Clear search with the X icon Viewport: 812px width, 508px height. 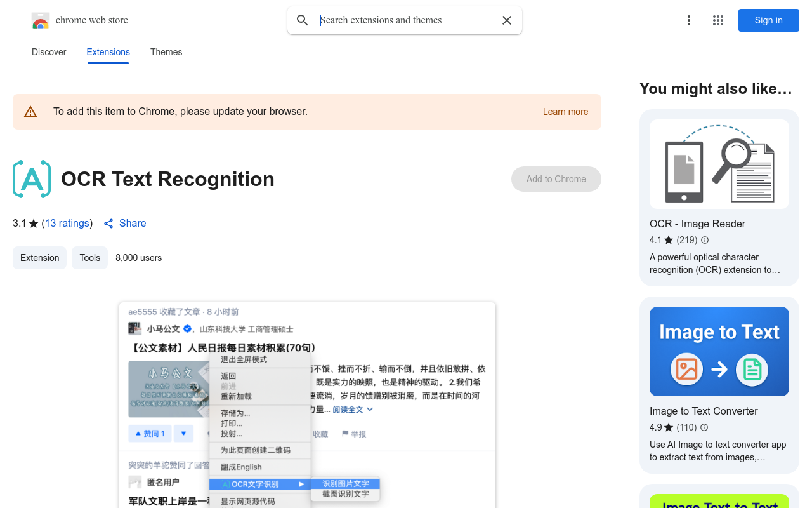click(x=507, y=20)
